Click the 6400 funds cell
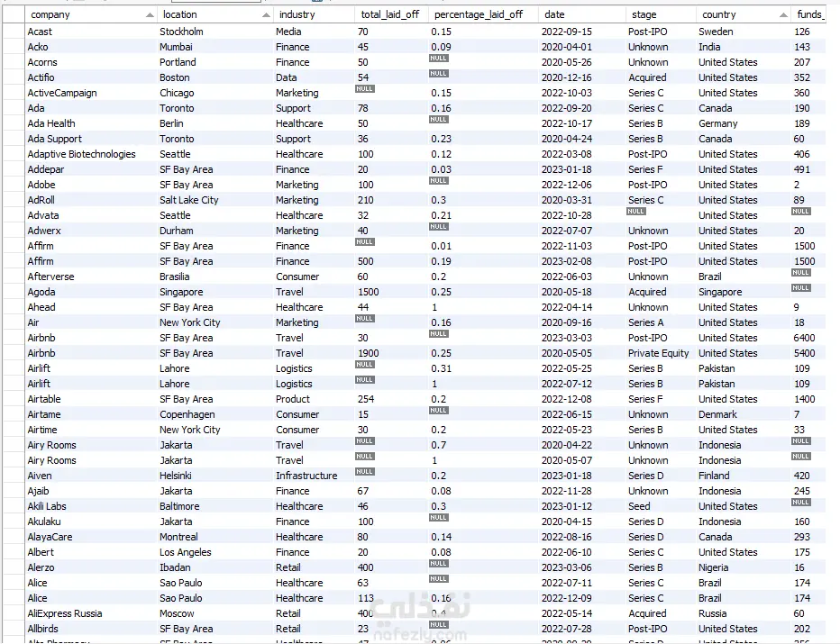Viewport: 840px width, 644px height. [808, 338]
